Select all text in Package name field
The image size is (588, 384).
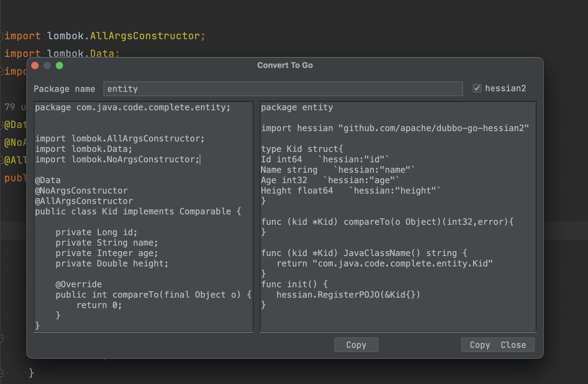point(283,89)
